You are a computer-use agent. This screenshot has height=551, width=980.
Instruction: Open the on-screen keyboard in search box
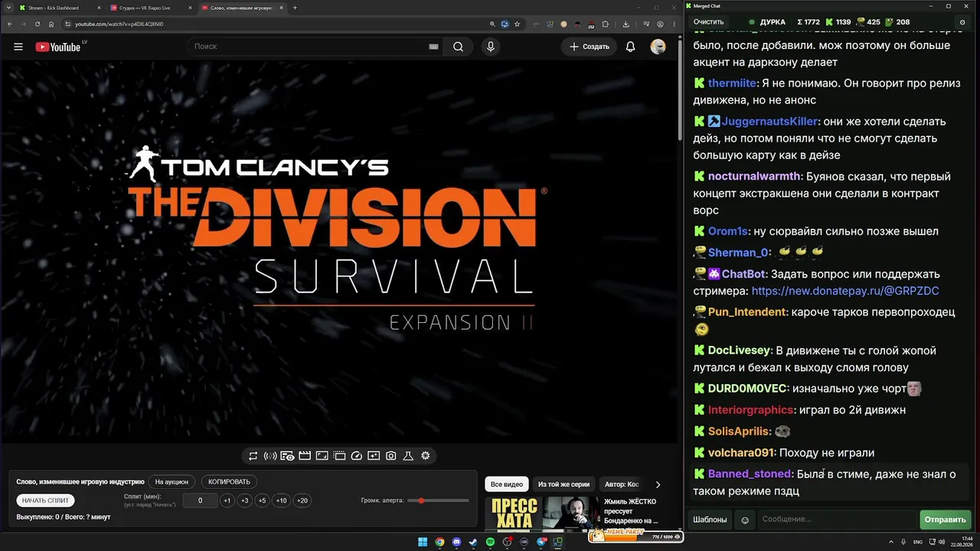tap(433, 47)
